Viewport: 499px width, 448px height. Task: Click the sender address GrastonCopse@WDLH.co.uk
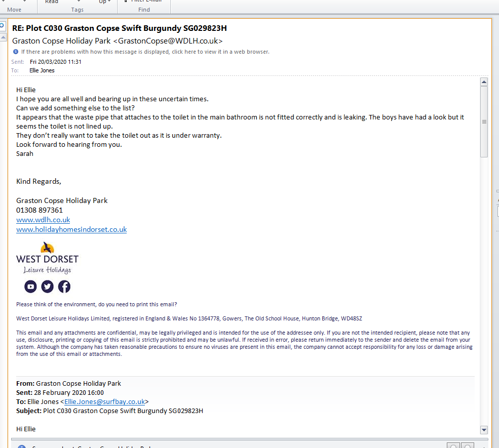point(168,40)
